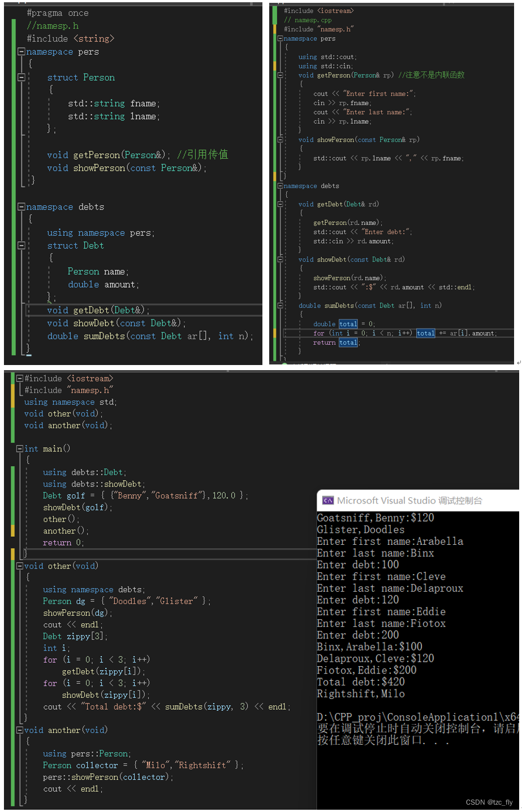Click 'void getPerson(Person&);' prototype line
This screenshot has height=812, width=522.
click(x=109, y=155)
